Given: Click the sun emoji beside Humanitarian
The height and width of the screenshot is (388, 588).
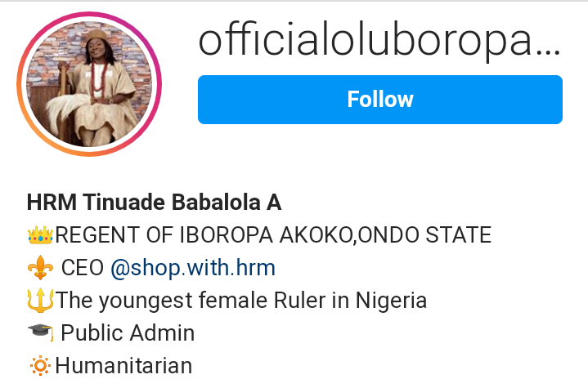Looking at the screenshot, I should (40, 366).
